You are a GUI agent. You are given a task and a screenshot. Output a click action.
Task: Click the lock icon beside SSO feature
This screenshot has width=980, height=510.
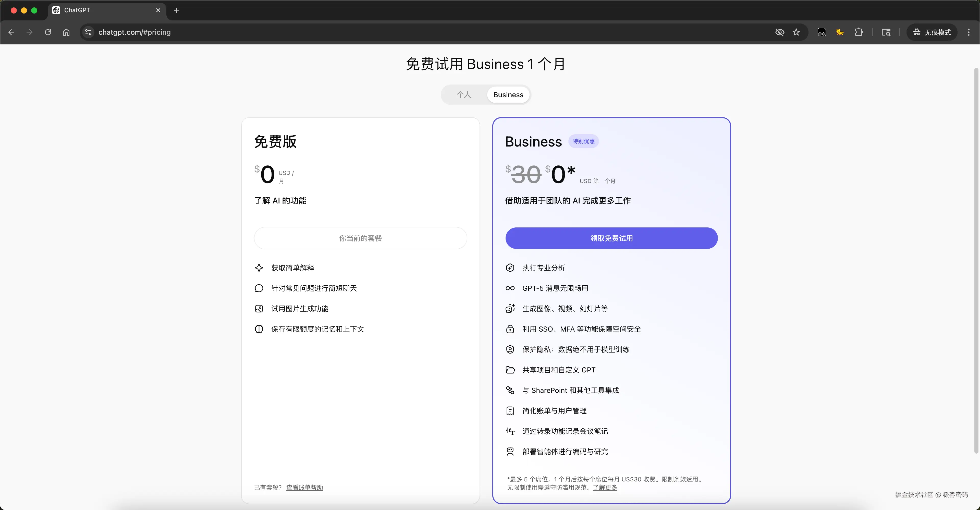(x=510, y=329)
